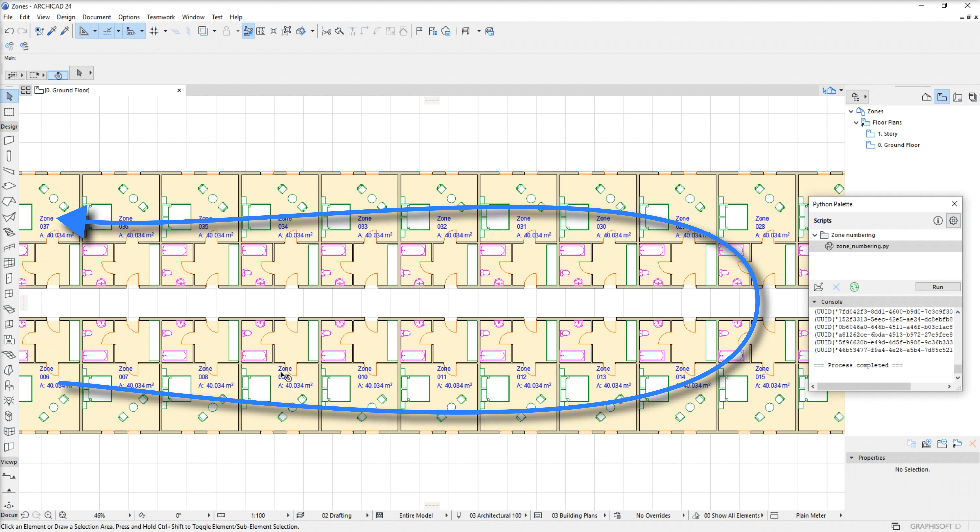Collapse the Zone numbering script folder
Image resolution: width=980 pixels, height=532 pixels.
[815, 235]
